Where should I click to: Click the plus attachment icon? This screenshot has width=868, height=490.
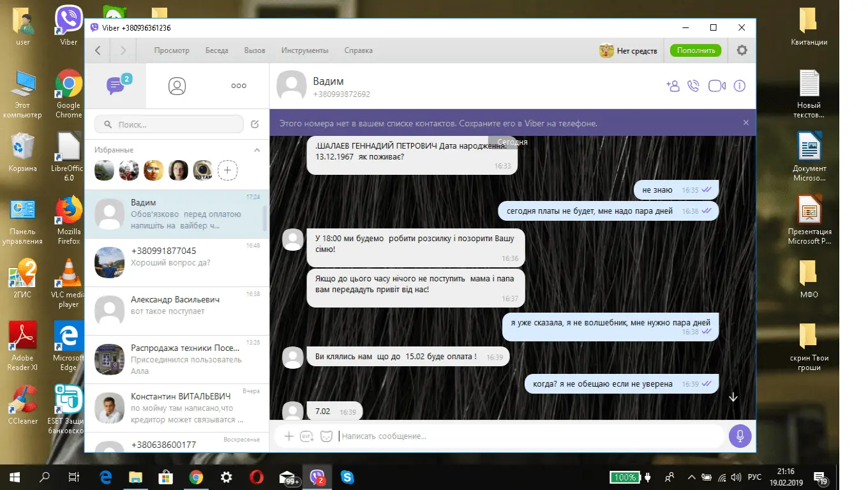tap(288, 436)
